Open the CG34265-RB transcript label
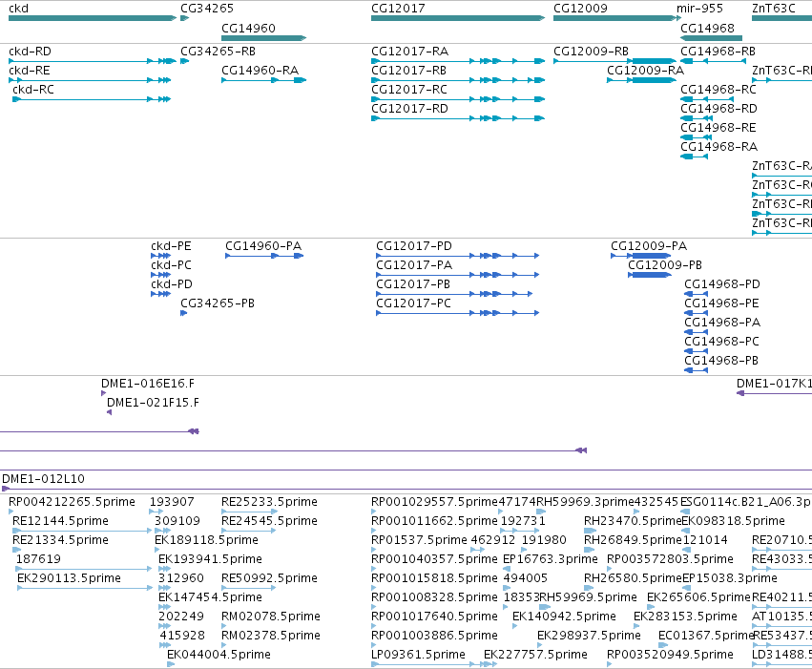 [218, 52]
